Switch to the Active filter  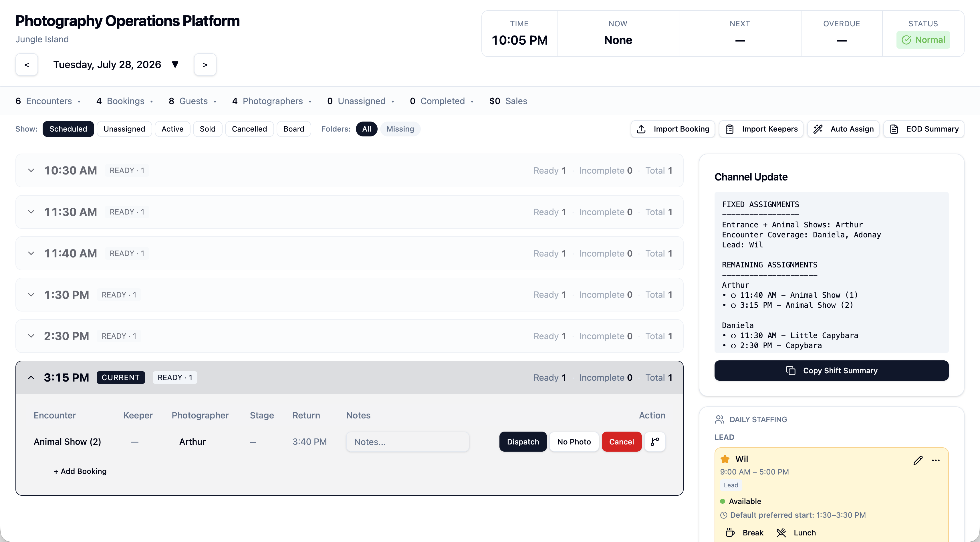172,129
